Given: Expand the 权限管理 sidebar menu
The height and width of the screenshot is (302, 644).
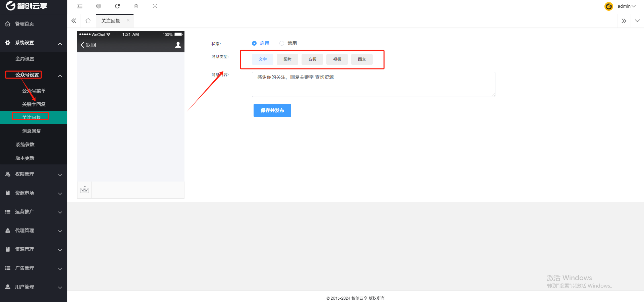Looking at the screenshot, I should pos(34,174).
